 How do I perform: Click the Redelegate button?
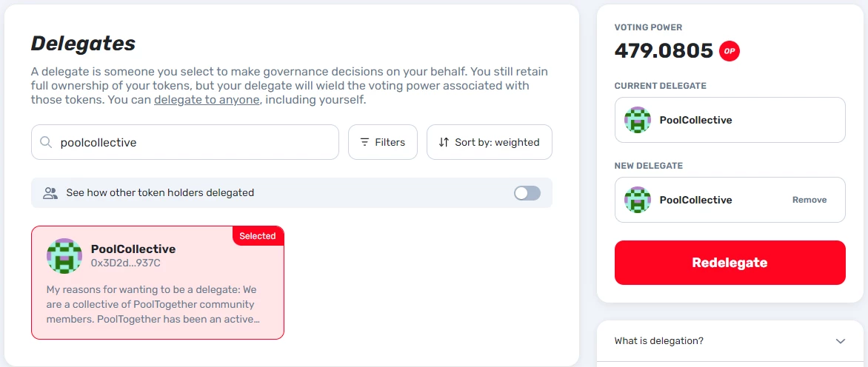coord(730,263)
